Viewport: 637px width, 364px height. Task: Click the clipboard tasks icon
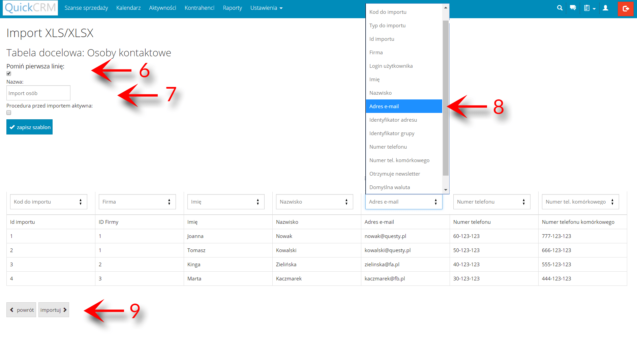pyautogui.click(x=587, y=7)
